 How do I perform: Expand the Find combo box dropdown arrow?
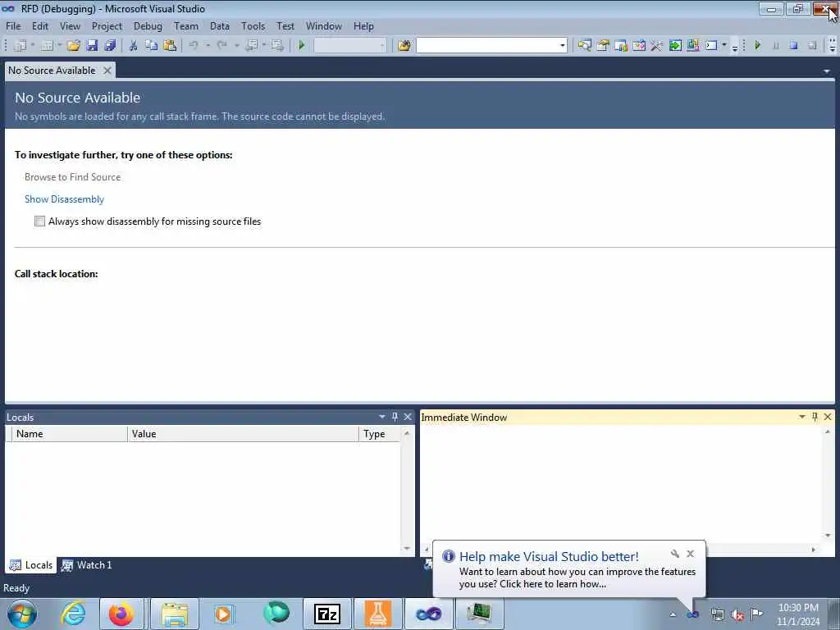pyautogui.click(x=563, y=46)
